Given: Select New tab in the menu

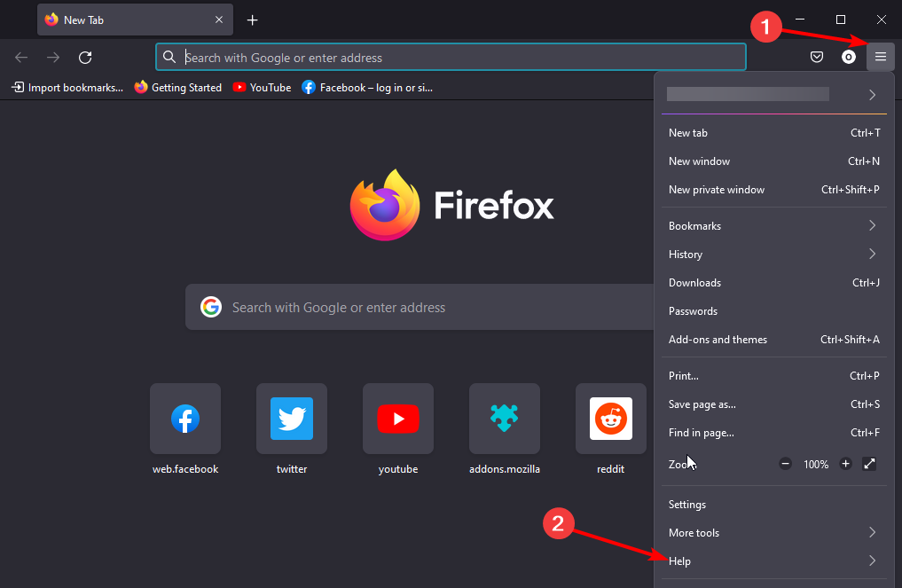Looking at the screenshot, I should pyautogui.click(x=773, y=133).
